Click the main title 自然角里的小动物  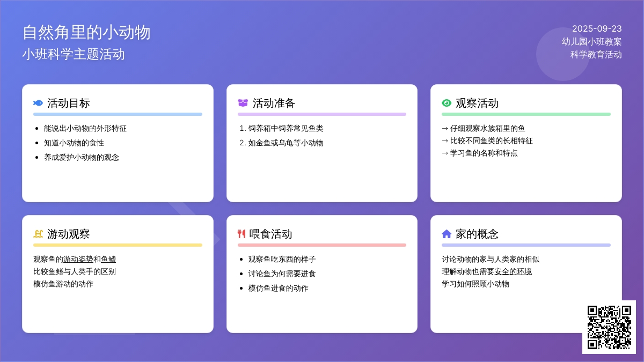pos(86,32)
